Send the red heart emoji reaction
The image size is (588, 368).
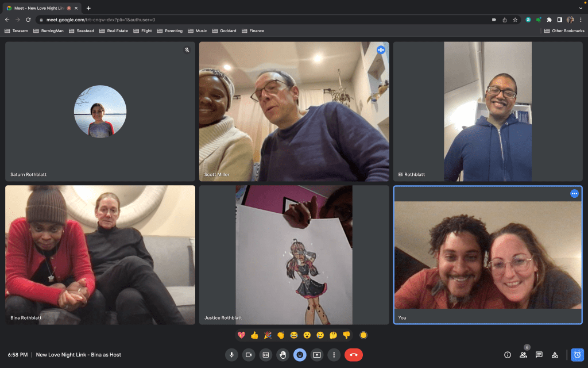tap(242, 335)
